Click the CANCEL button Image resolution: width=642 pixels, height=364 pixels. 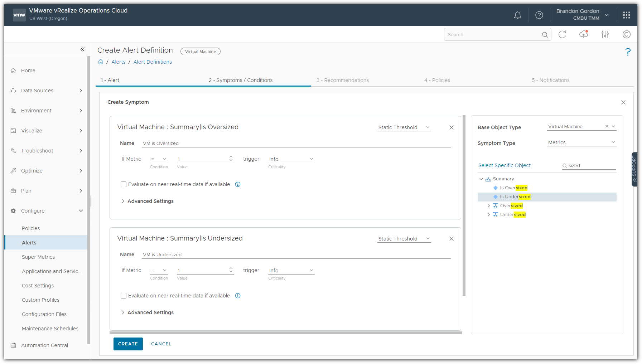(161, 344)
